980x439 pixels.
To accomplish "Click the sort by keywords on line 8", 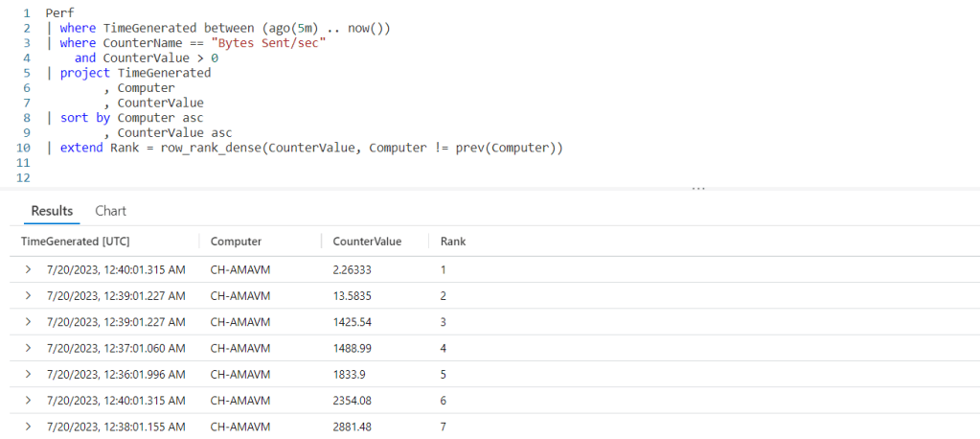I will [x=85, y=118].
